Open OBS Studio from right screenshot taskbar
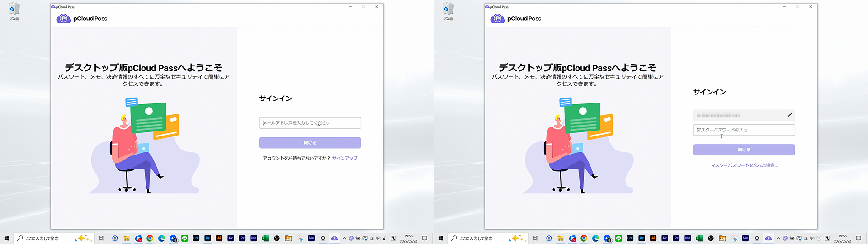The width and height of the screenshot is (868, 244). [711, 238]
